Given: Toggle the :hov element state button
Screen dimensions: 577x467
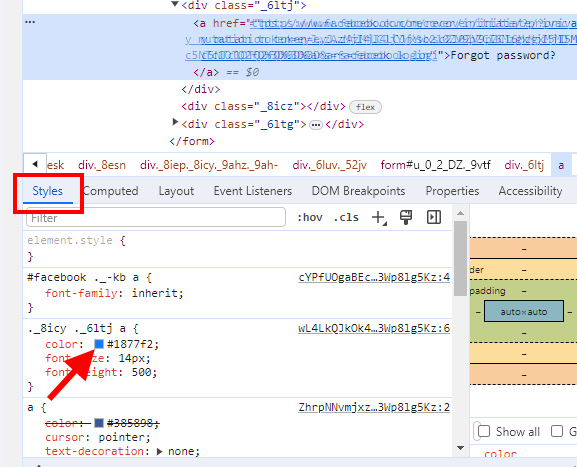Looking at the screenshot, I should click(x=310, y=217).
